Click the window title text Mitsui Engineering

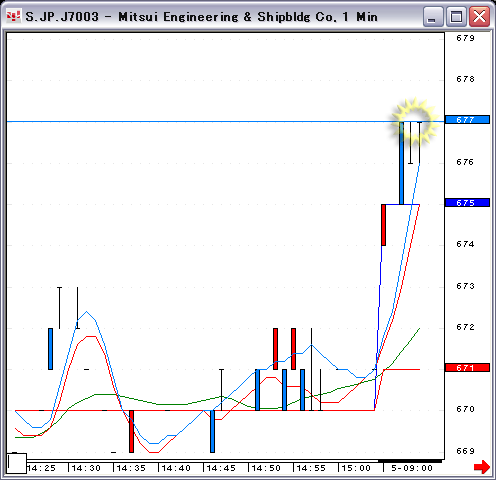pos(178,17)
